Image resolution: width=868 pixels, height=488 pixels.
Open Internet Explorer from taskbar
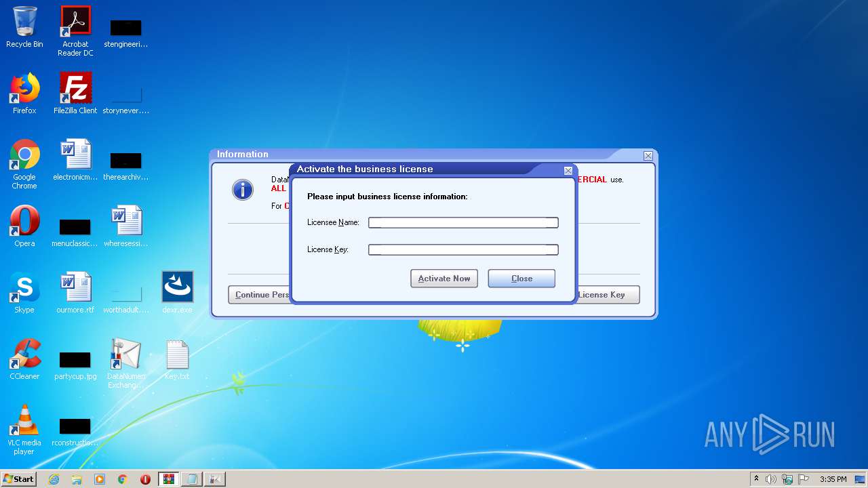pyautogui.click(x=54, y=479)
